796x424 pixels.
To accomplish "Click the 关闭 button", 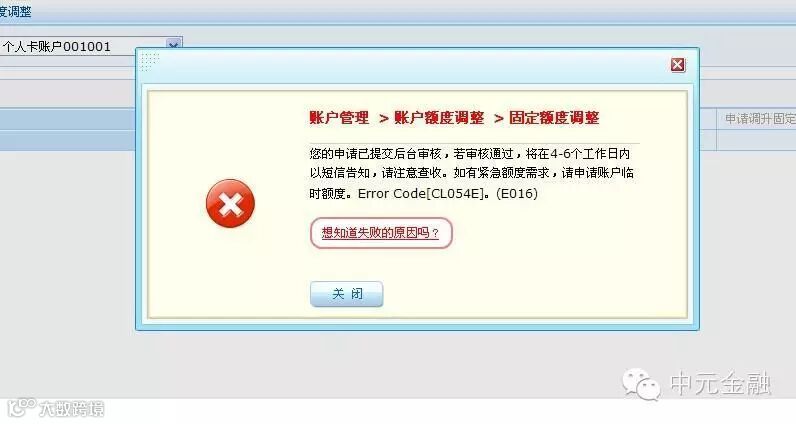I will (x=347, y=294).
